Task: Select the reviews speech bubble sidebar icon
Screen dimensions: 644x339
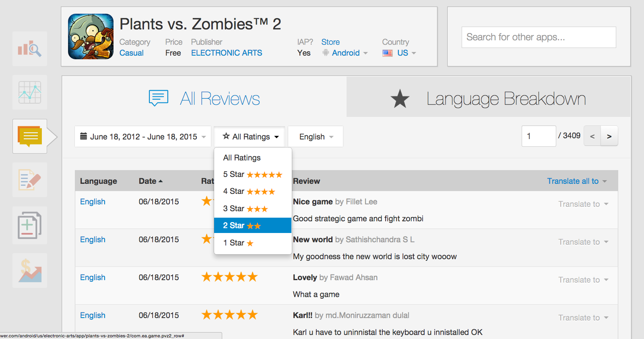Action: 30,136
